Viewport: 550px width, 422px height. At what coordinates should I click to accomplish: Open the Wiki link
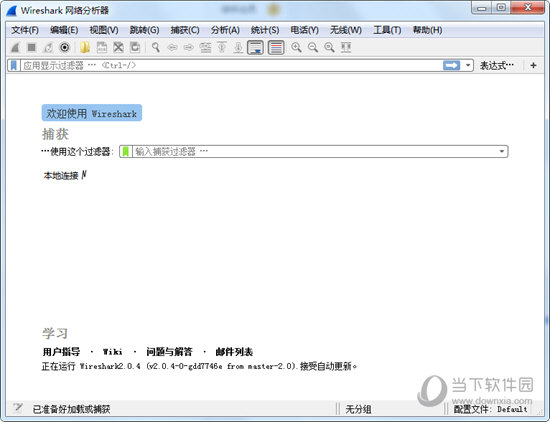click(x=113, y=351)
